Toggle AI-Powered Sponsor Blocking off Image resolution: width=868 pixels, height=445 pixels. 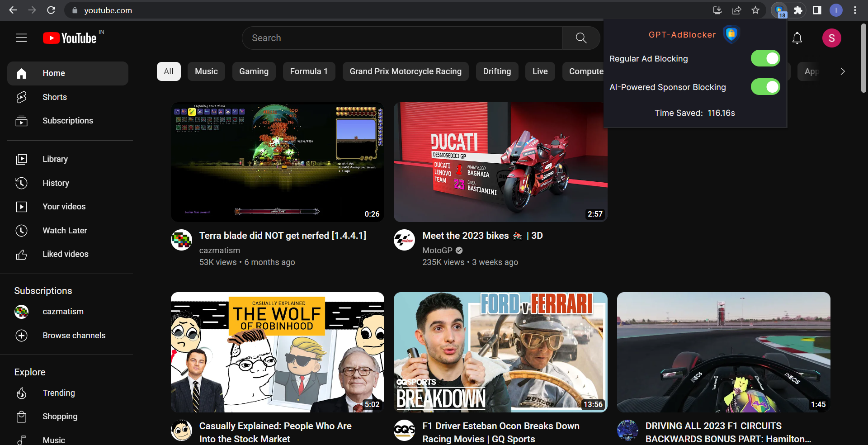(x=765, y=87)
